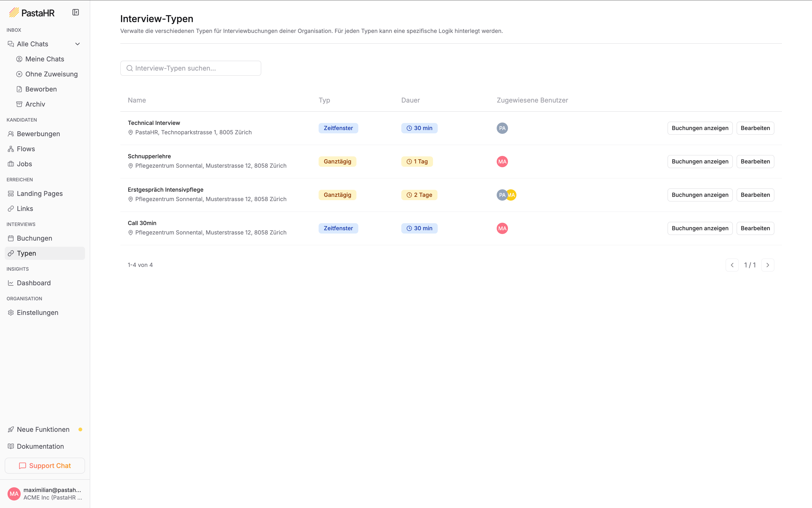Edit Erstgespräch Intensivpflege
812x508 pixels.
click(x=755, y=195)
